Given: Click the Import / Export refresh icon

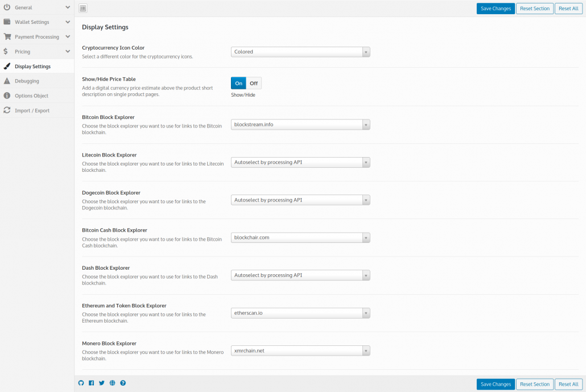Looking at the screenshot, I should coord(7,110).
